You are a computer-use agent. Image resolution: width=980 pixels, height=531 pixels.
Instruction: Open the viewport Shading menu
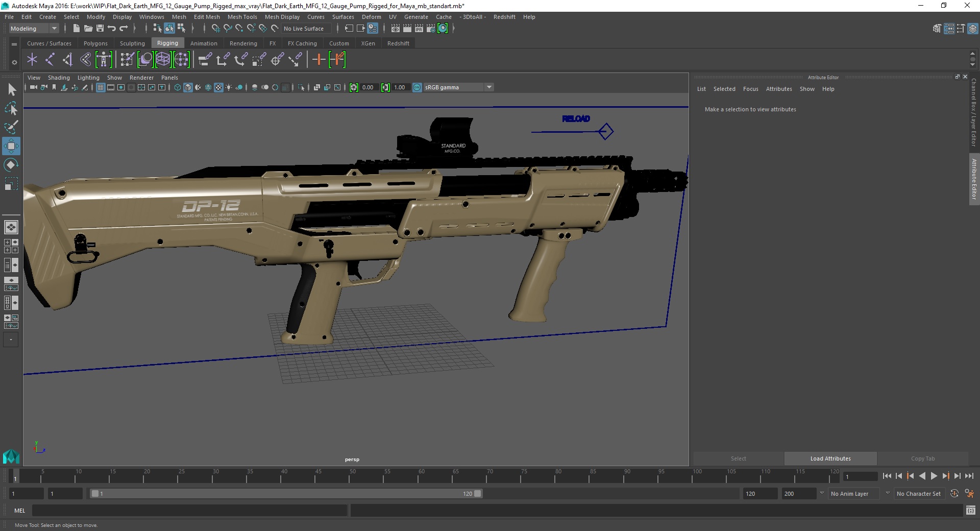tap(59, 78)
